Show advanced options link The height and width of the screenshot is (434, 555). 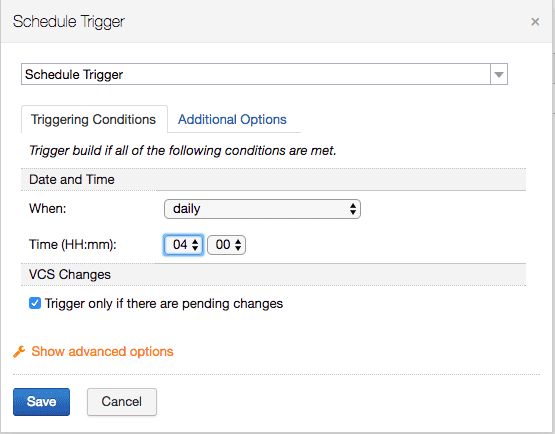click(x=102, y=352)
